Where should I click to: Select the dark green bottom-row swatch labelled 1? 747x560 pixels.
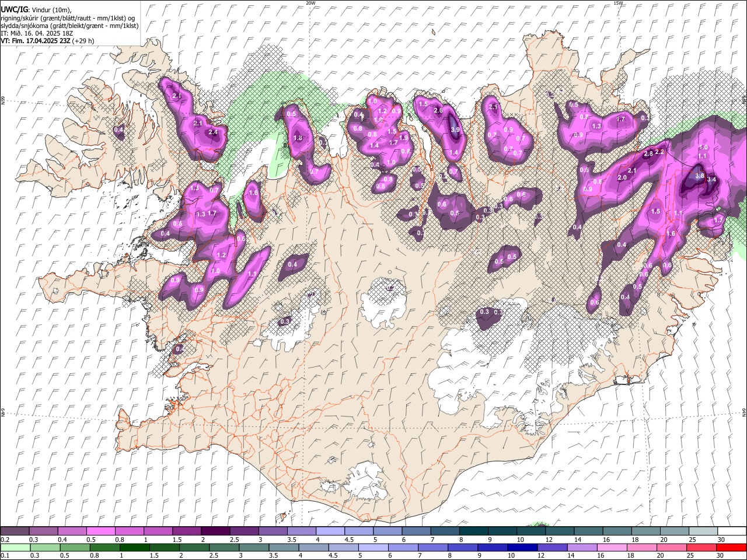tap(134, 547)
